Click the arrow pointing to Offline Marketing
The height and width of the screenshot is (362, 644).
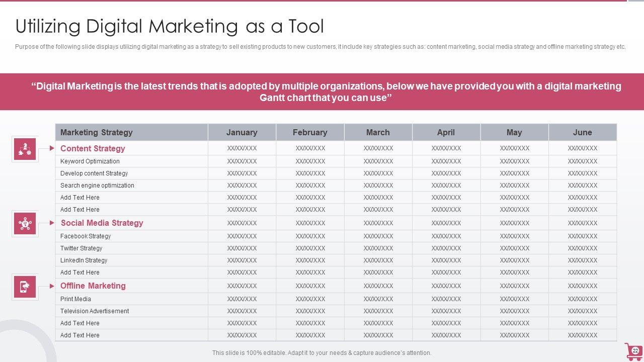pos(52,286)
